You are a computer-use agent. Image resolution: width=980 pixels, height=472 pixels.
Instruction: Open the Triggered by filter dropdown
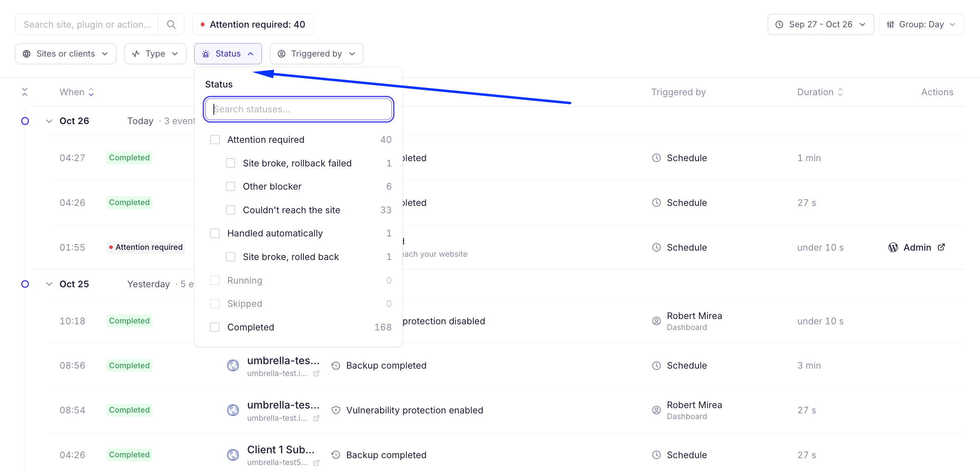[316, 54]
